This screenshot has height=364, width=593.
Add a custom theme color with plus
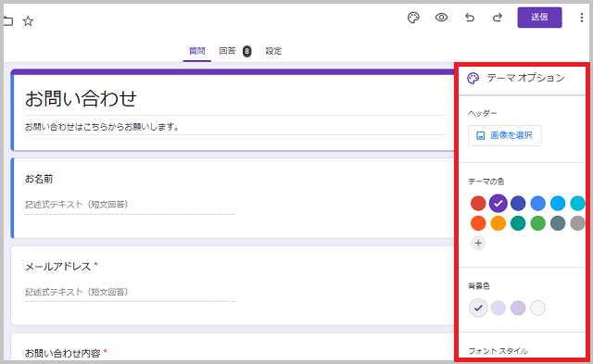click(478, 243)
